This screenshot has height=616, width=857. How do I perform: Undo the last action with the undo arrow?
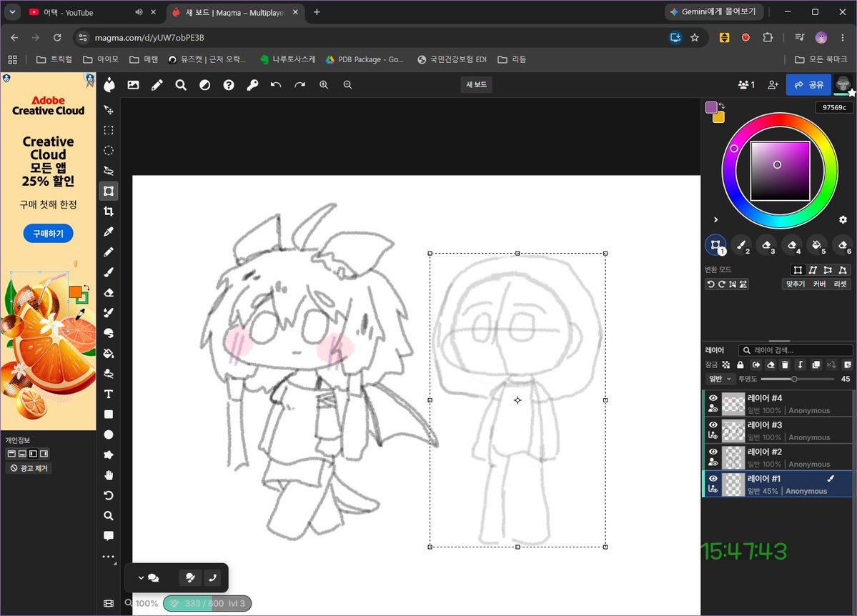coord(276,85)
